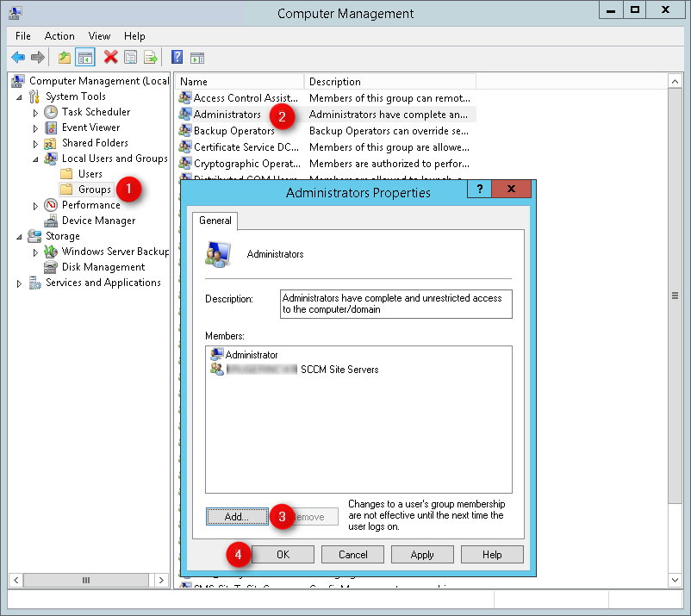
Task: Collapse the System Tools tree node
Action: 19,97
